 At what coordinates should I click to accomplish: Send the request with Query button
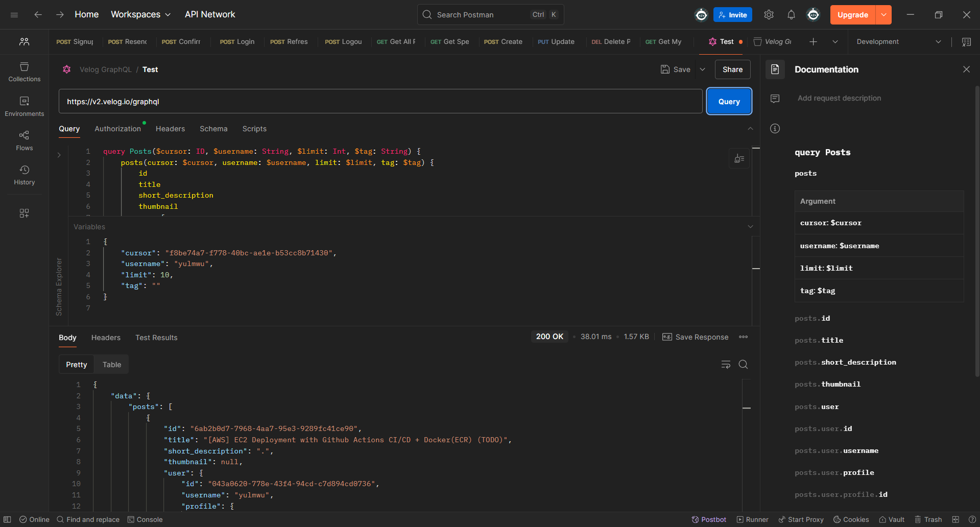(x=729, y=102)
